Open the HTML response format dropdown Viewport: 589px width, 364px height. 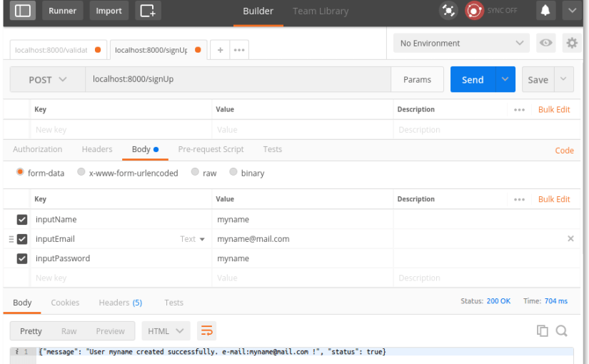tap(166, 330)
